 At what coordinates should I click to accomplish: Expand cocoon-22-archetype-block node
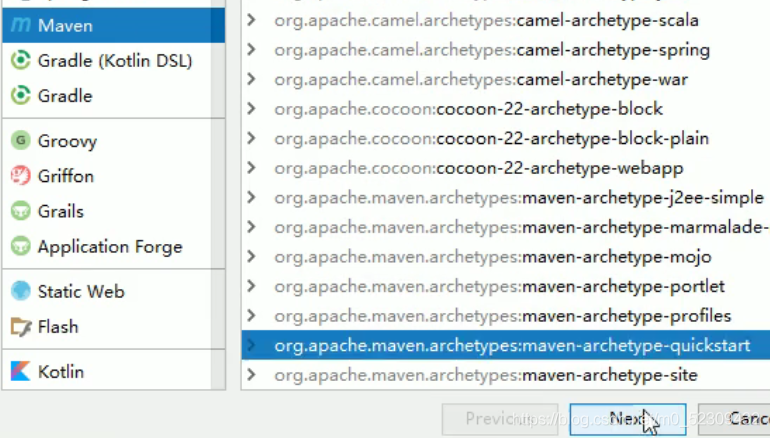click(x=251, y=109)
